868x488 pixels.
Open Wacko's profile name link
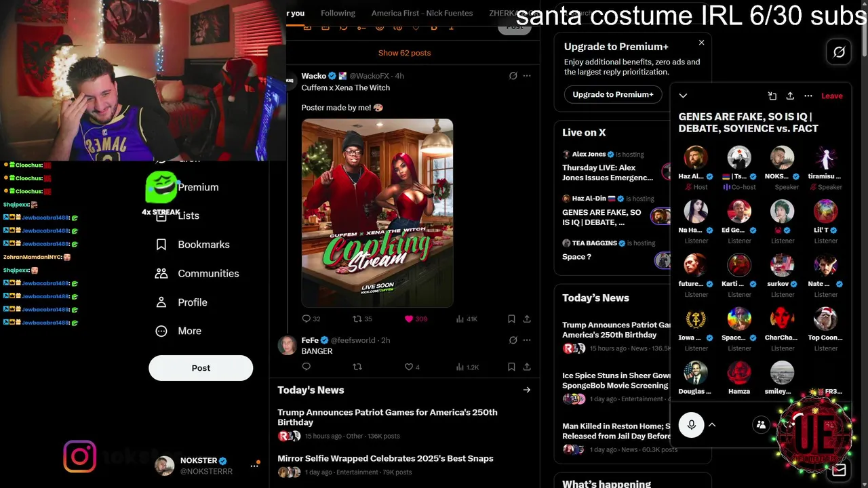pyautogui.click(x=314, y=76)
